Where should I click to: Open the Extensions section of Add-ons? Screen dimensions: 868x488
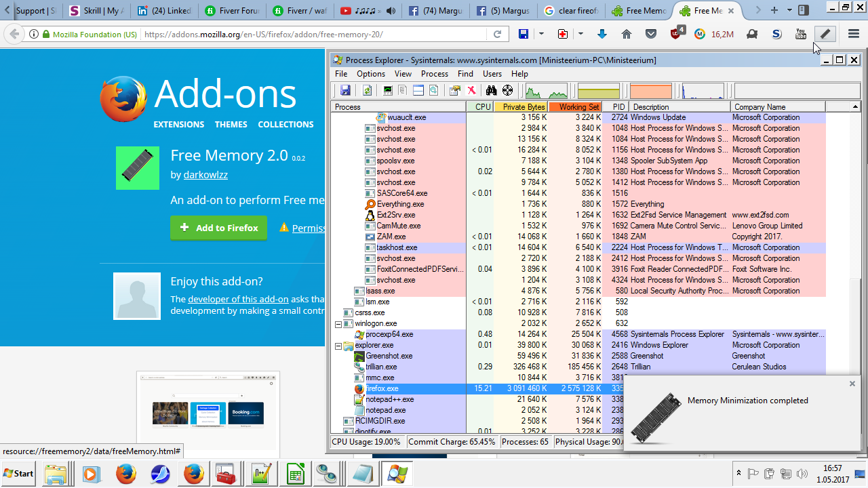point(178,125)
